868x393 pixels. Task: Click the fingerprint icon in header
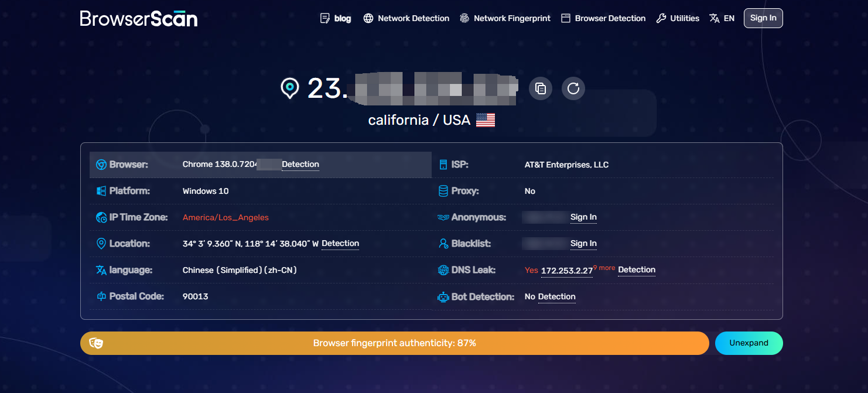pos(464,18)
